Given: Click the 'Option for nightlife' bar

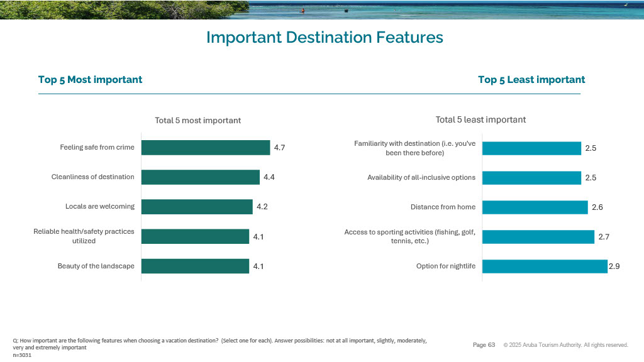Looking at the screenshot, I should pyautogui.click(x=545, y=266).
